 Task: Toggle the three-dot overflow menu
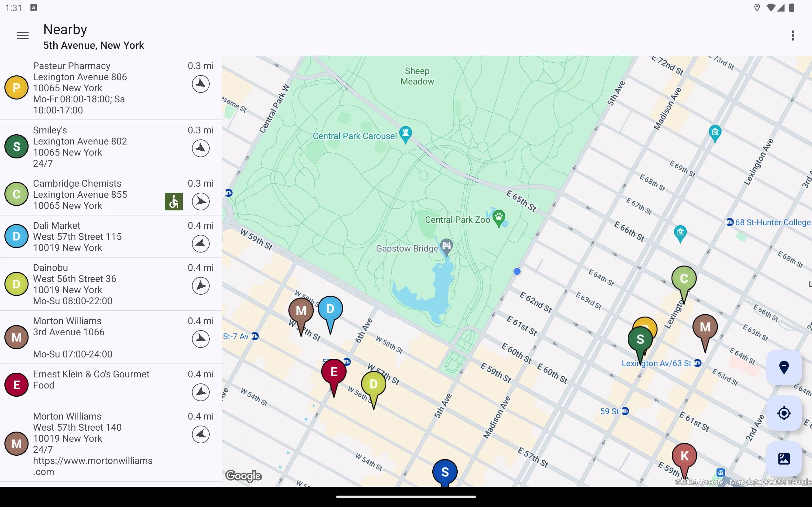(x=793, y=35)
